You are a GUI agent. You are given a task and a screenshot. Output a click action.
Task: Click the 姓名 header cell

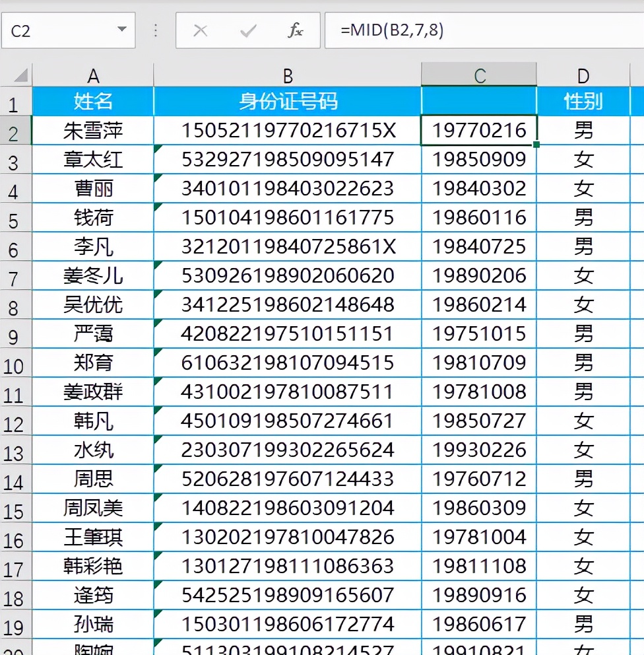(94, 102)
